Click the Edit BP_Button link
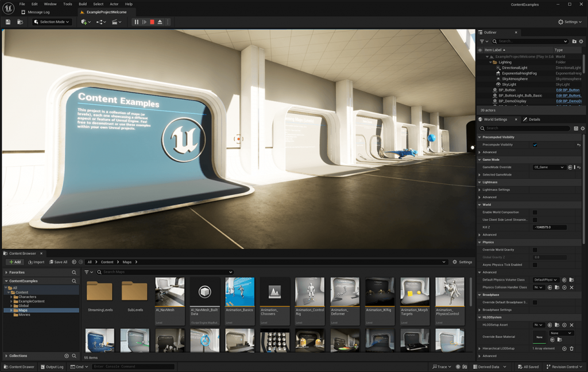 (x=567, y=89)
